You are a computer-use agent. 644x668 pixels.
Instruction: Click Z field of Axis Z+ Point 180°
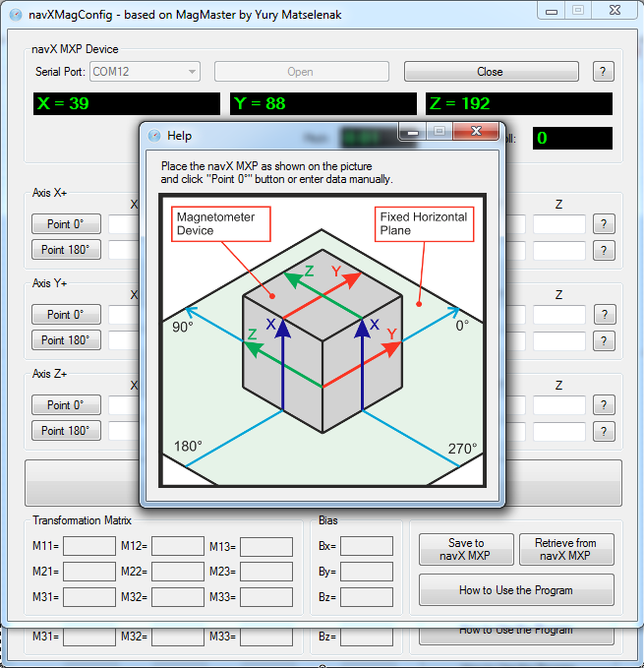pos(559,432)
